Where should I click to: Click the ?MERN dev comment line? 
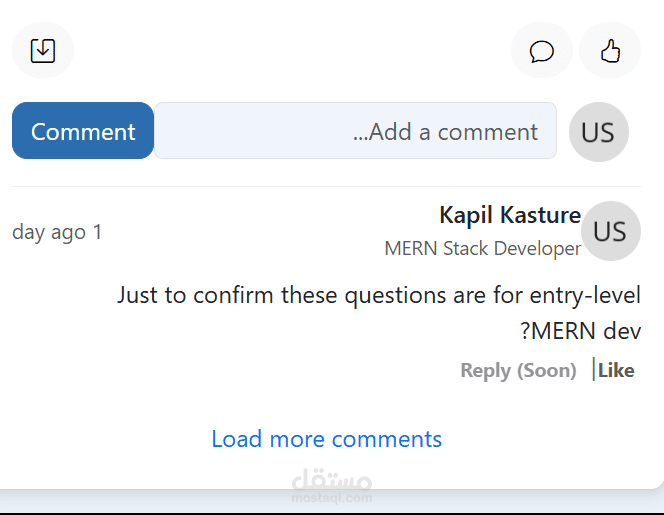(x=581, y=331)
